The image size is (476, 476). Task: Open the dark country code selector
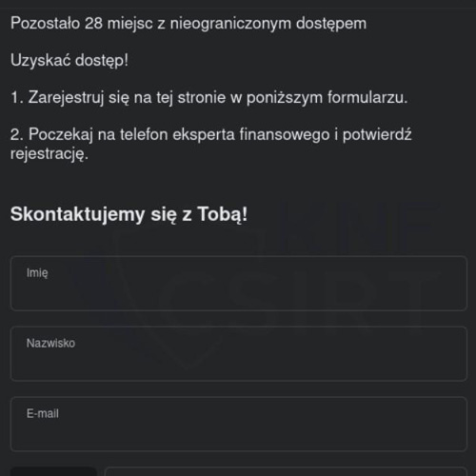point(53,471)
